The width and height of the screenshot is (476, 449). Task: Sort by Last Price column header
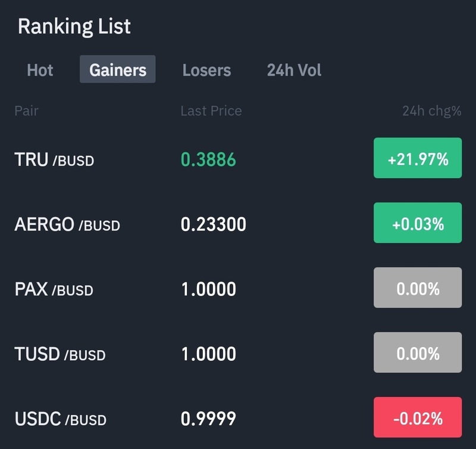(x=211, y=111)
